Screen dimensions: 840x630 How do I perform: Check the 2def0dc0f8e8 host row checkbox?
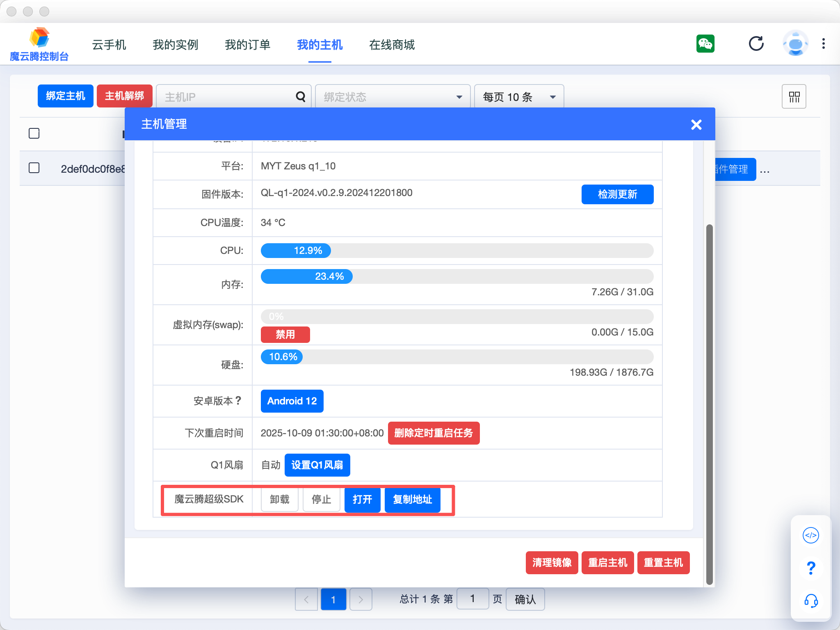(x=34, y=168)
